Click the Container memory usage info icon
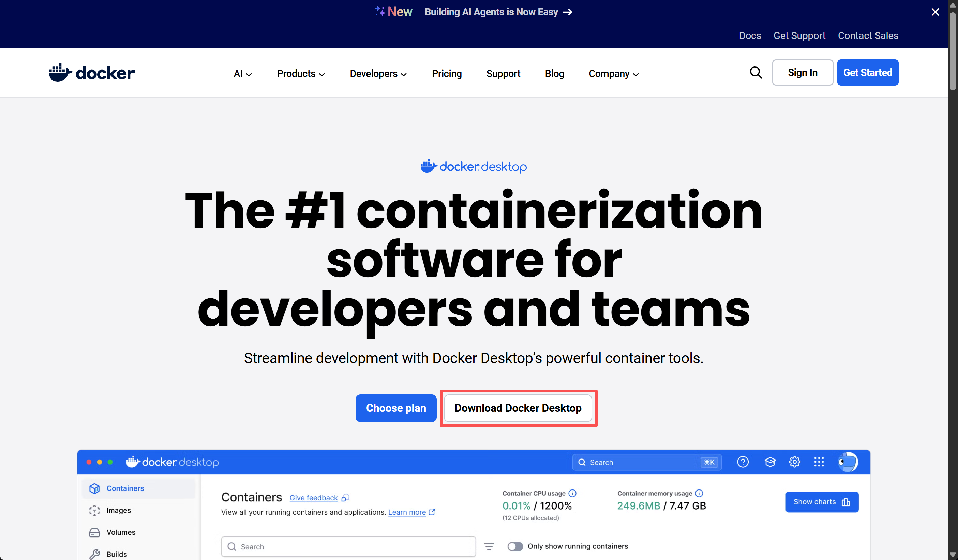This screenshot has height=560, width=958. coord(699,493)
